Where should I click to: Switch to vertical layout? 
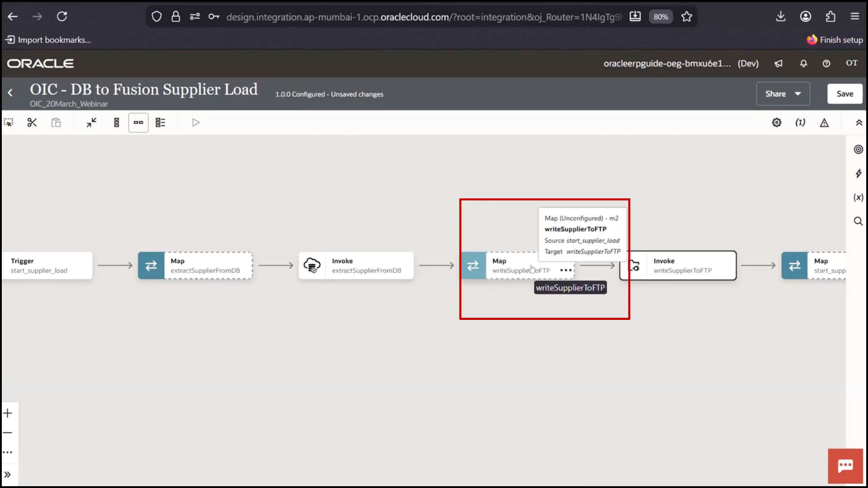point(116,122)
